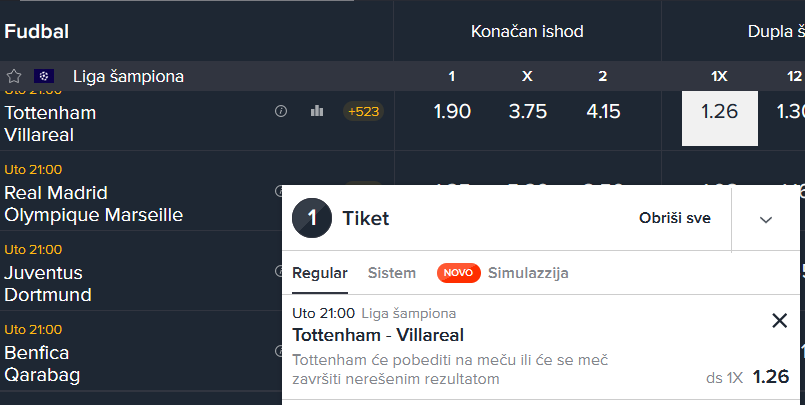Open Juventus Dortmund match info icon

[x=279, y=271]
